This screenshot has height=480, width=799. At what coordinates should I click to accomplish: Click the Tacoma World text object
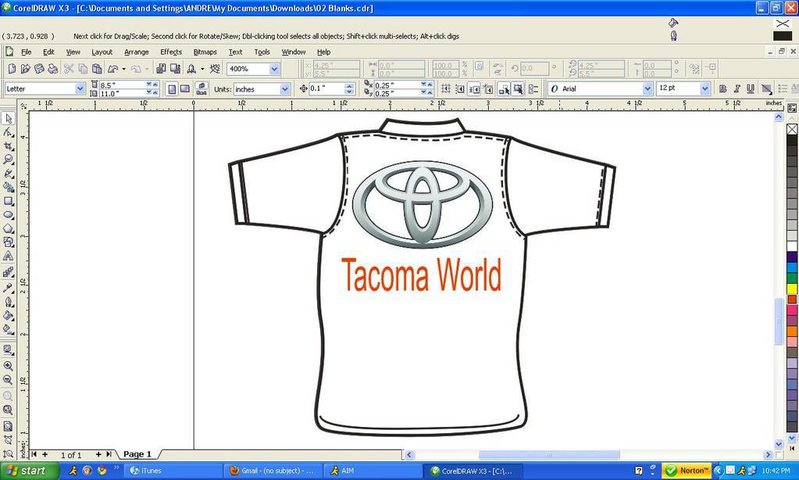(x=421, y=275)
